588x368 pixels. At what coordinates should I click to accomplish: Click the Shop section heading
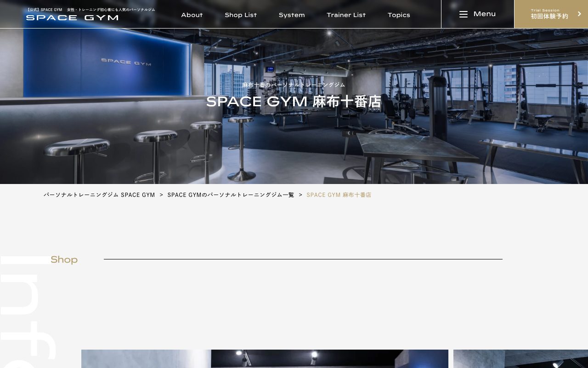(64, 259)
